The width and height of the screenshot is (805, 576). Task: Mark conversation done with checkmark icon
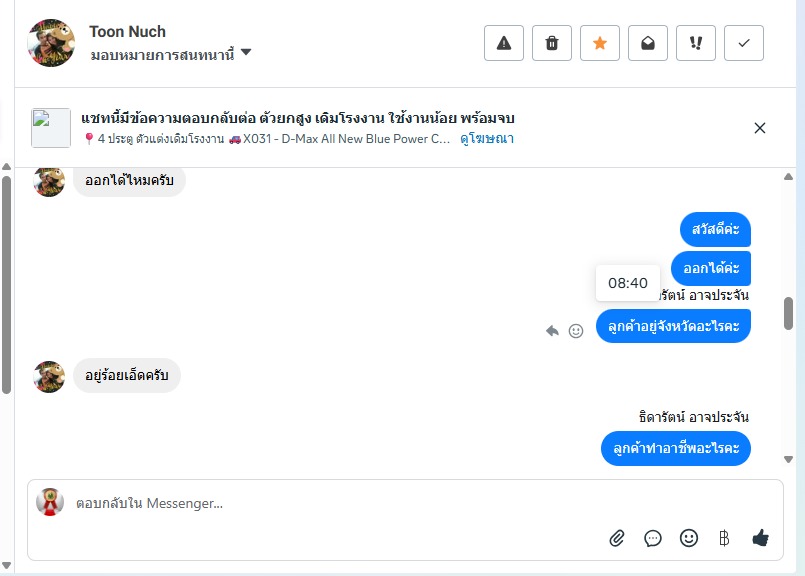[x=744, y=43]
